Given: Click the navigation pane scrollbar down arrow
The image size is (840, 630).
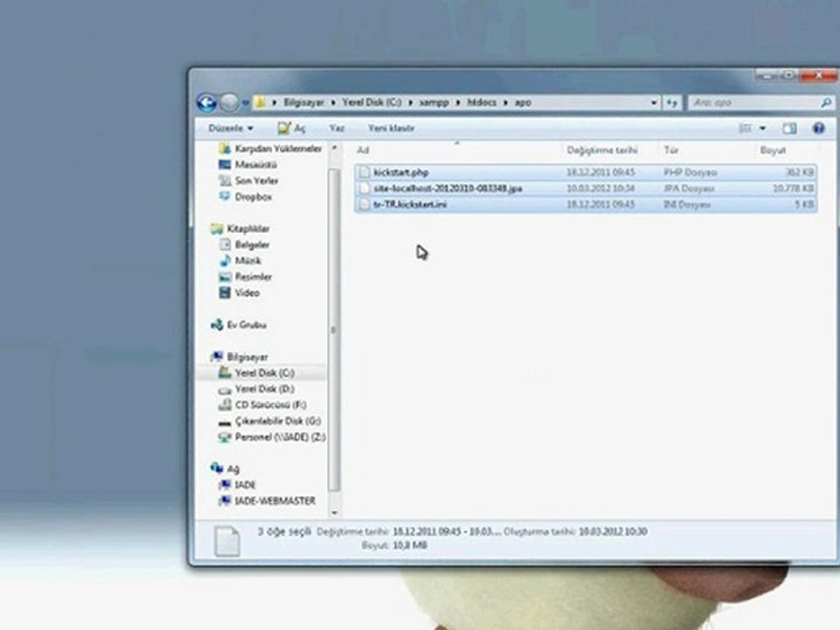Looking at the screenshot, I should tap(334, 512).
